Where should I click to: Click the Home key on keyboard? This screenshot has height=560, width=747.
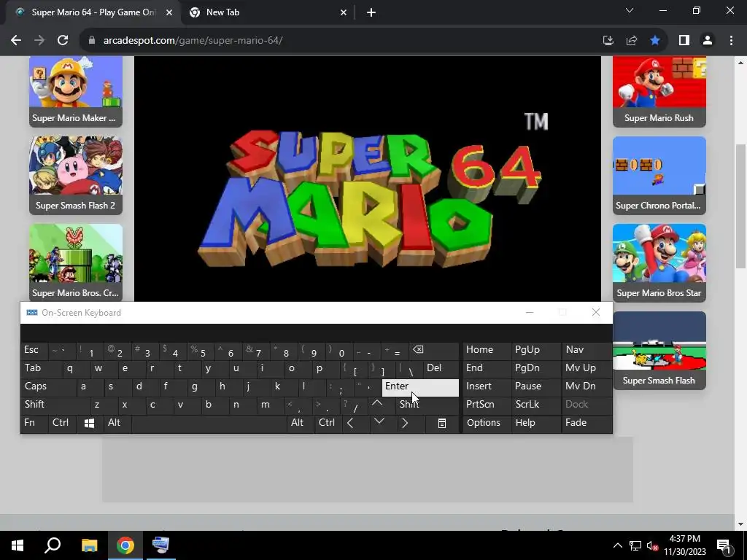click(x=487, y=350)
